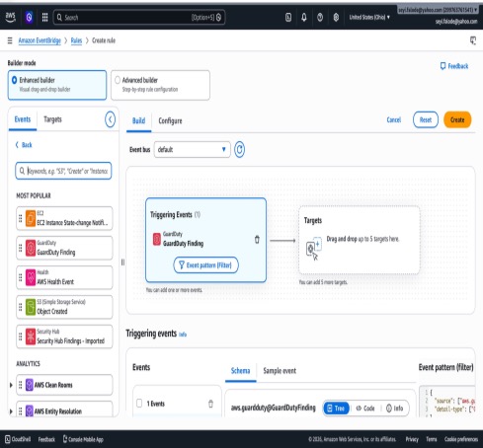The width and height of the screenshot is (483, 448).
Task: Switch schema view to Code
Action: point(365,409)
